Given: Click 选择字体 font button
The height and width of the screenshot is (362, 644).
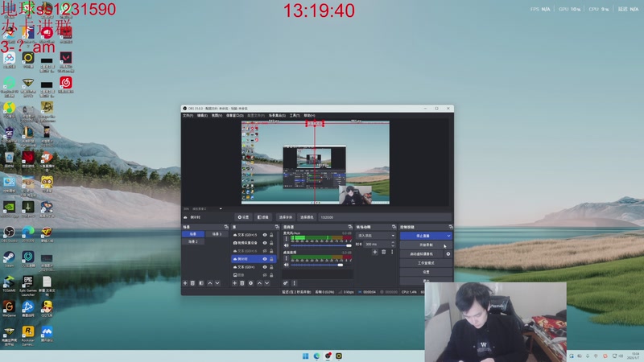Looking at the screenshot, I should pos(286,217).
